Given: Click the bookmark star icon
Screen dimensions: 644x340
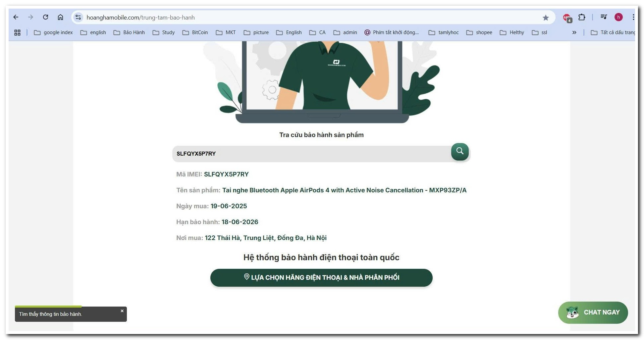Looking at the screenshot, I should click(x=546, y=18).
